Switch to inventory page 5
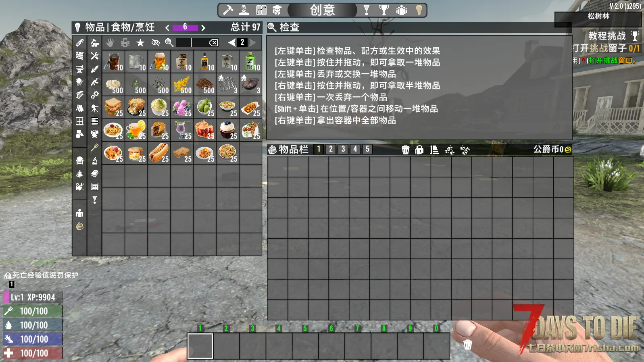Screen dimensions: 644x362 coord(367,149)
